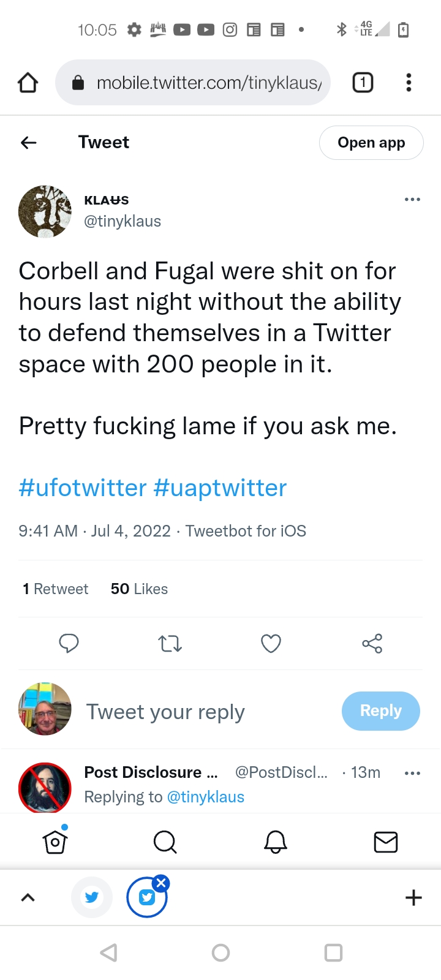Go back using the left arrow
This screenshot has width=441, height=980.
pos(29,143)
